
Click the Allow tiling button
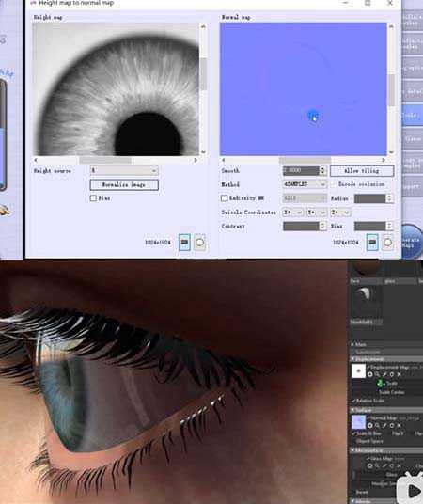click(362, 171)
